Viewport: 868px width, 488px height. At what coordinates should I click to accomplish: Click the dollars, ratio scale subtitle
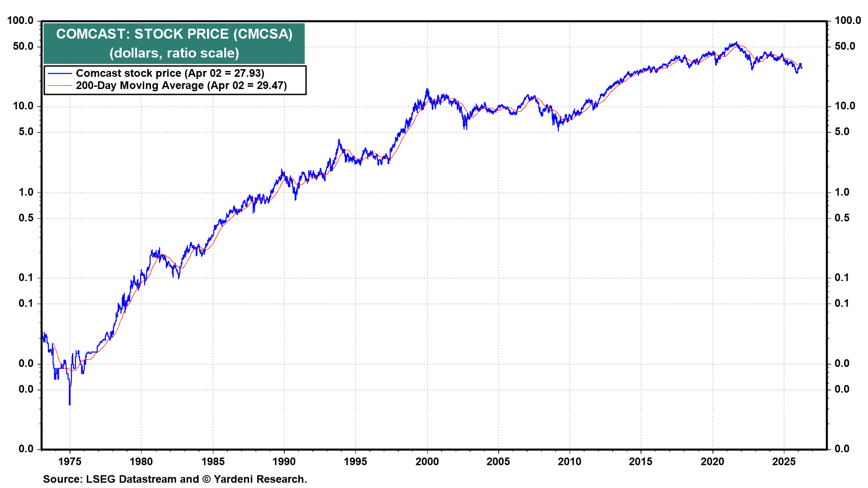[x=174, y=53]
